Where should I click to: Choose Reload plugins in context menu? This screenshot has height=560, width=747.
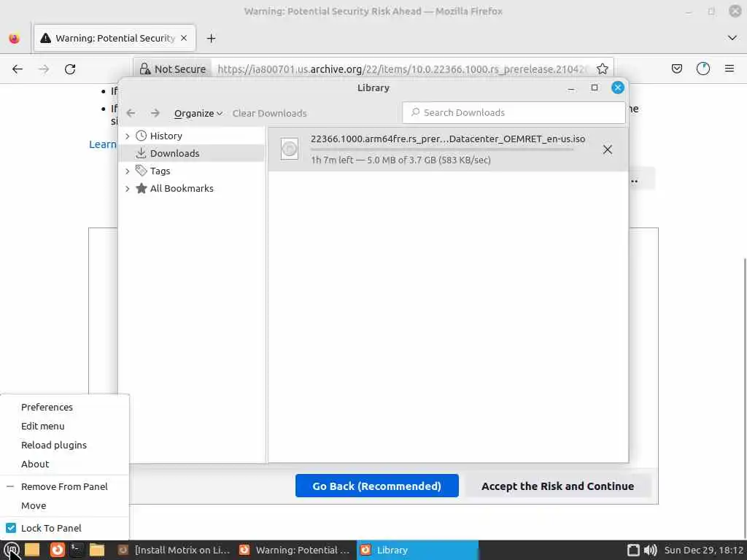pos(54,446)
